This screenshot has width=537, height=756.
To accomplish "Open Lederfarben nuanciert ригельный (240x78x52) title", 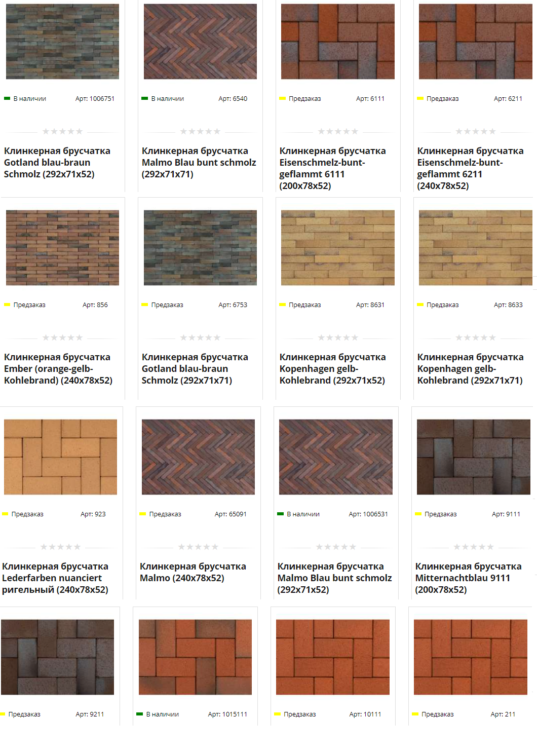I will pos(55,578).
